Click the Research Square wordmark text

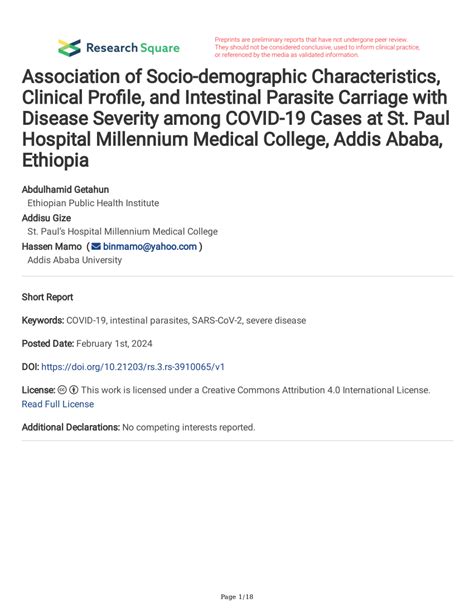[133, 48]
